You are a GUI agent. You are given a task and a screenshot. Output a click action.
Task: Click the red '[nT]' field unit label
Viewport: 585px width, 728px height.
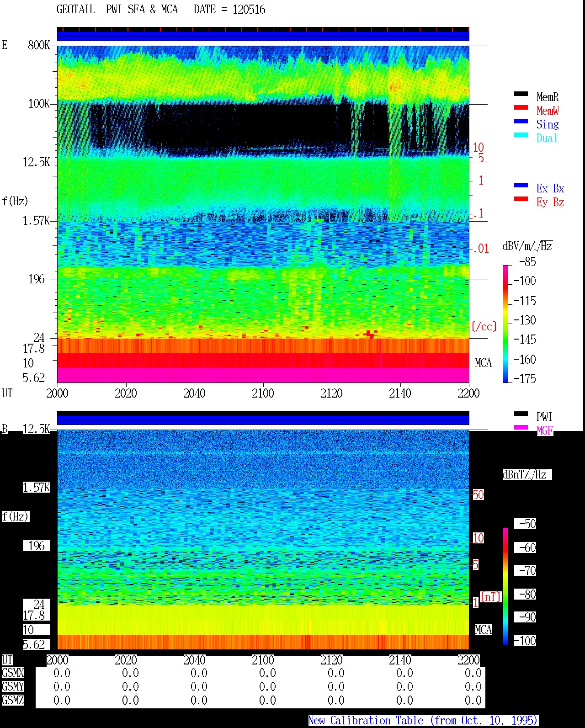[x=491, y=597]
